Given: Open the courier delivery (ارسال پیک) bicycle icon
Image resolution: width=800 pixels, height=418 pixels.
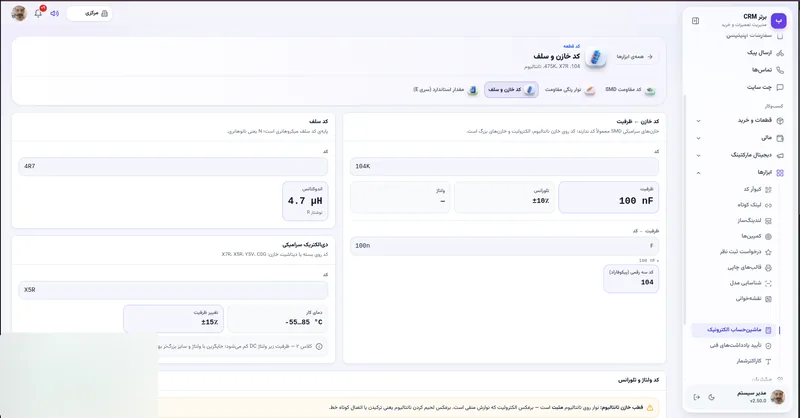Looking at the screenshot, I should (x=780, y=53).
